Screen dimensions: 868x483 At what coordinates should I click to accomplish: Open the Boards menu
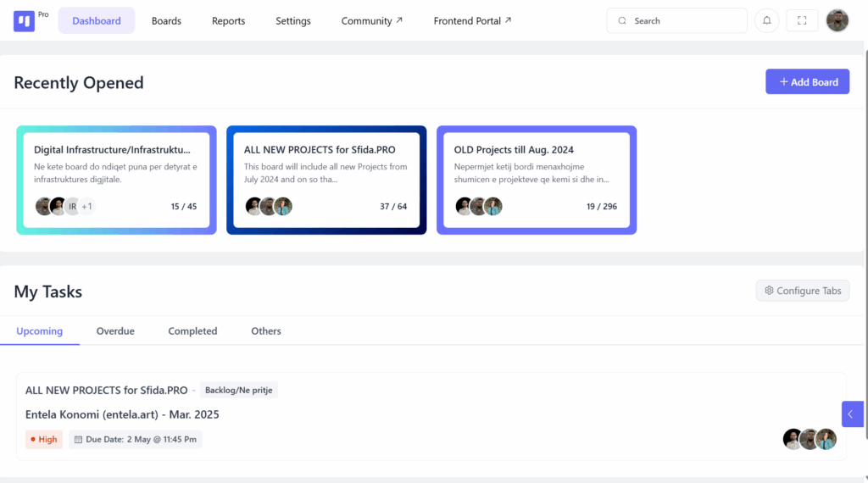pos(166,20)
